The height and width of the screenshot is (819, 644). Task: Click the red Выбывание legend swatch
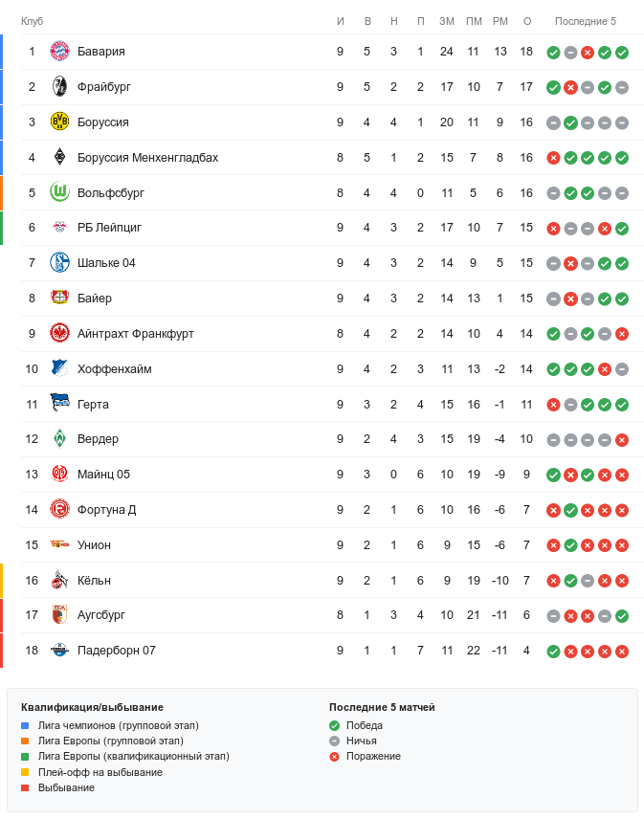[26, 787]
